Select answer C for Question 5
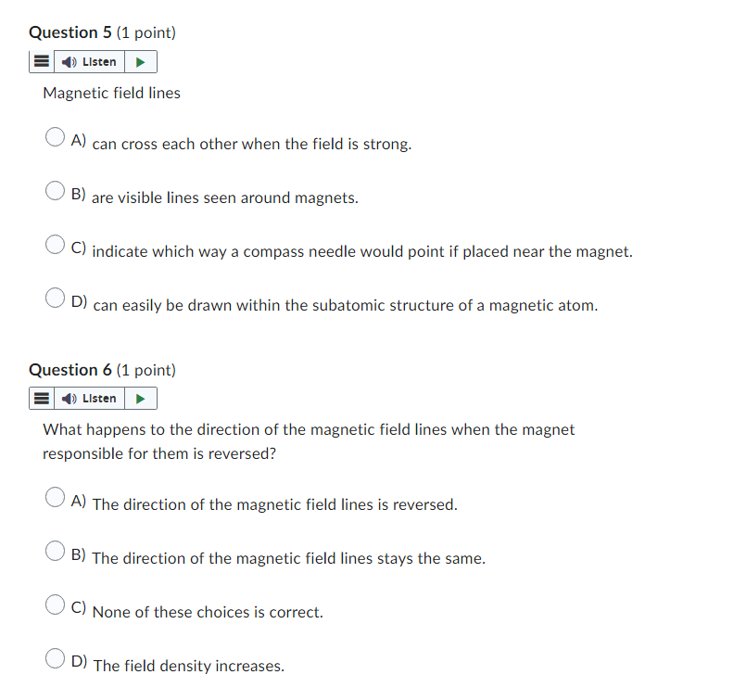 (55, 245)
